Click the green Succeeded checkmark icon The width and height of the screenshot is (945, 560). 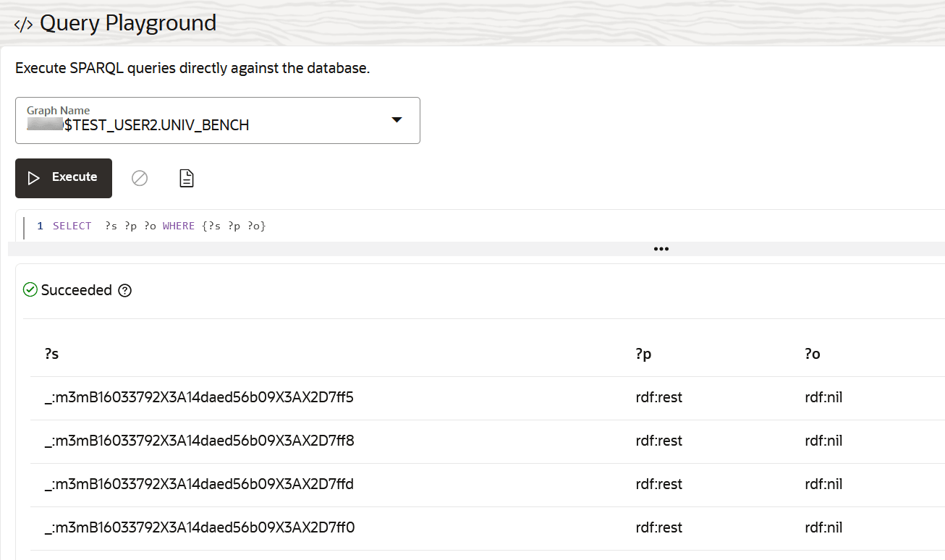pos(30,290)
